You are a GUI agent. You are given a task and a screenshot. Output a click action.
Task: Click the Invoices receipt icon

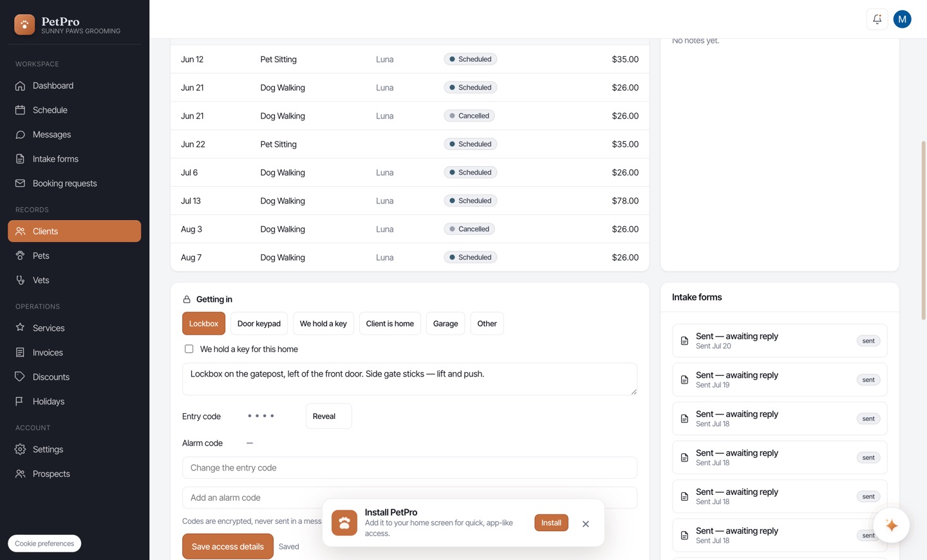[20, 352]
